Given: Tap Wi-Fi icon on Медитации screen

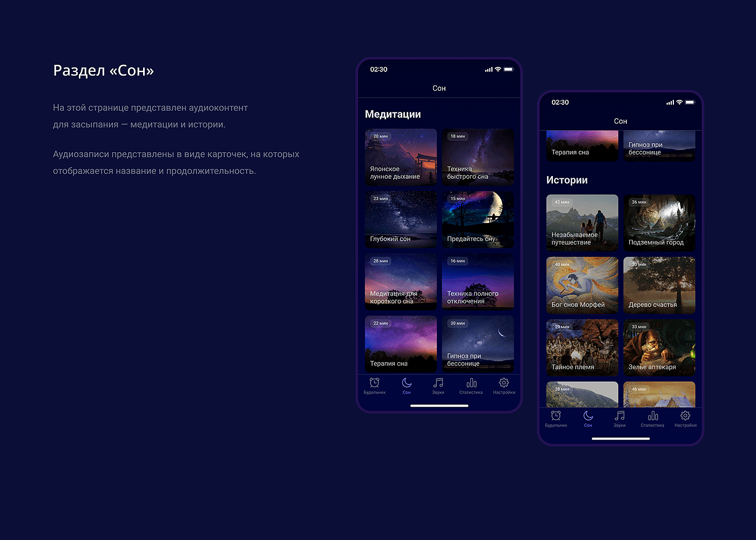Looking at the screenshot, I should point(498,69).
